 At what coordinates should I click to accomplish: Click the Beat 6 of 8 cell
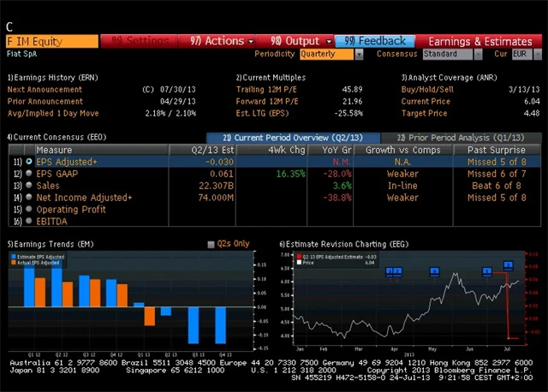pyautogui.click(x=497, y=186)
